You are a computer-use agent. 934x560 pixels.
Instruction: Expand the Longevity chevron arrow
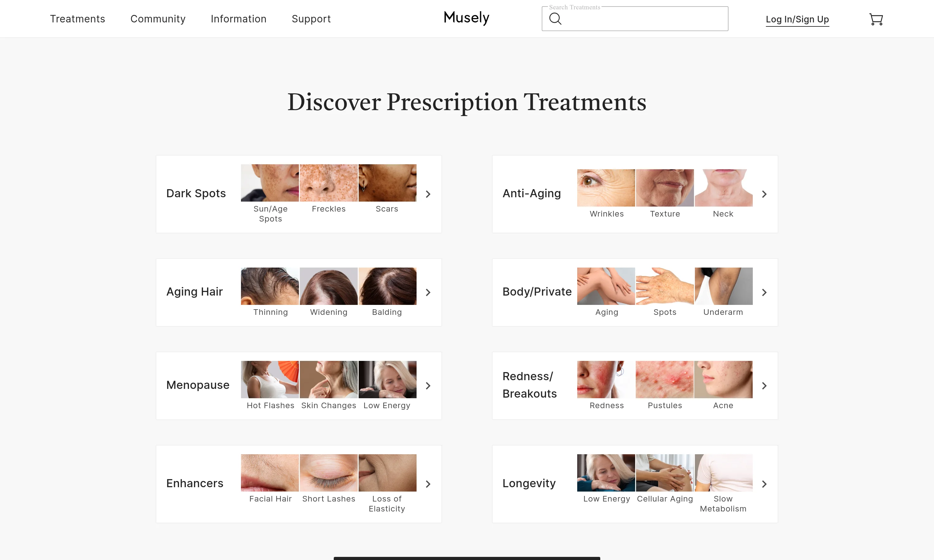tap(764, 484)
